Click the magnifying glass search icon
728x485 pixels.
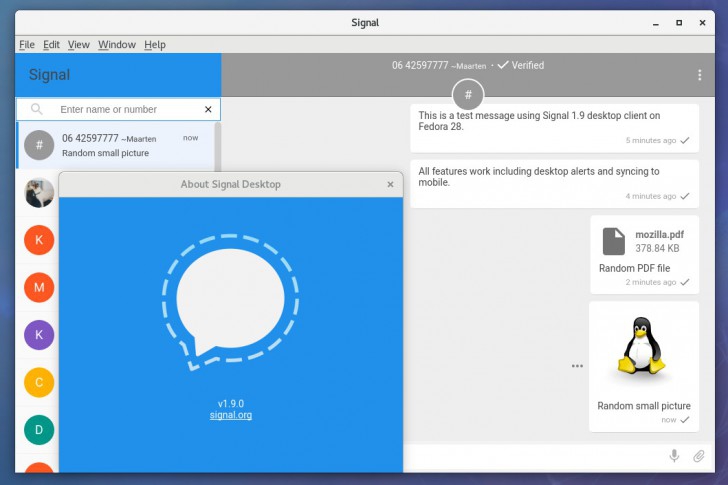tap(36, 109)
